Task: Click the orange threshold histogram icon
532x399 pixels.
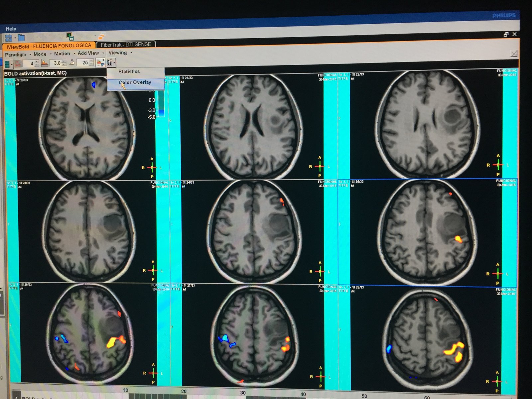Action: coord(45,63)
